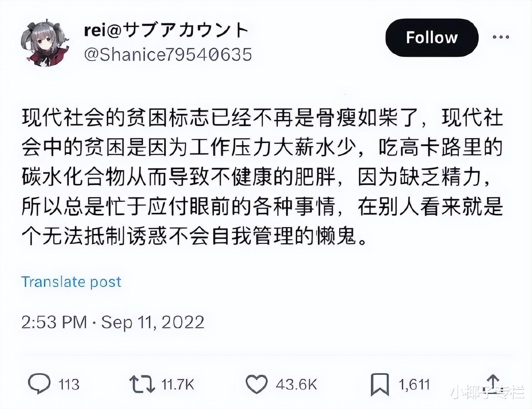Open the three-dot more options menu
Image resolution: width=532 pixels, height=409 pixels.
(x=501, y=37)
